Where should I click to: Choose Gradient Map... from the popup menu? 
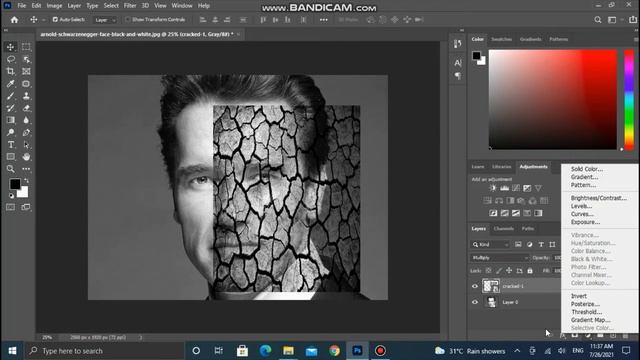pos(591,320)
